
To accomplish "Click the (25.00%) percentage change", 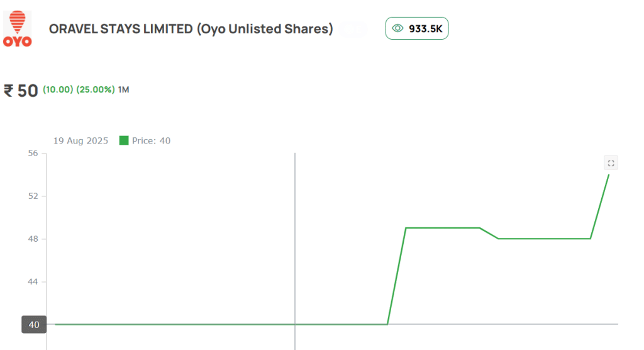I will click(x=96, y=89).
